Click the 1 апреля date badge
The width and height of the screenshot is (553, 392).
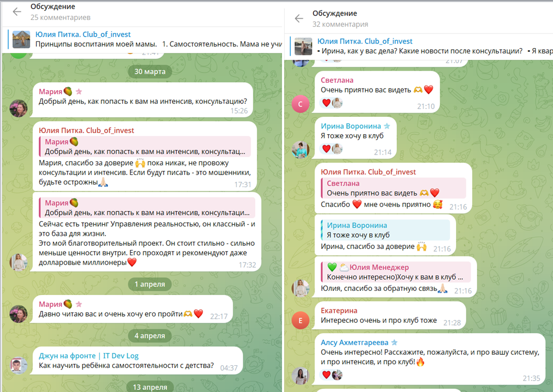click(150, 284)
